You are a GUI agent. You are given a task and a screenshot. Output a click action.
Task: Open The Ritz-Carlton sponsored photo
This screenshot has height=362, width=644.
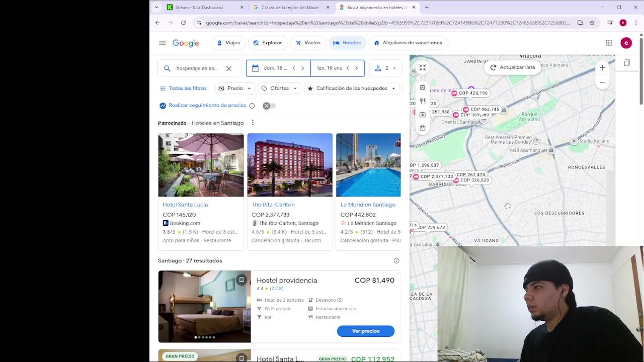[290, 165]
